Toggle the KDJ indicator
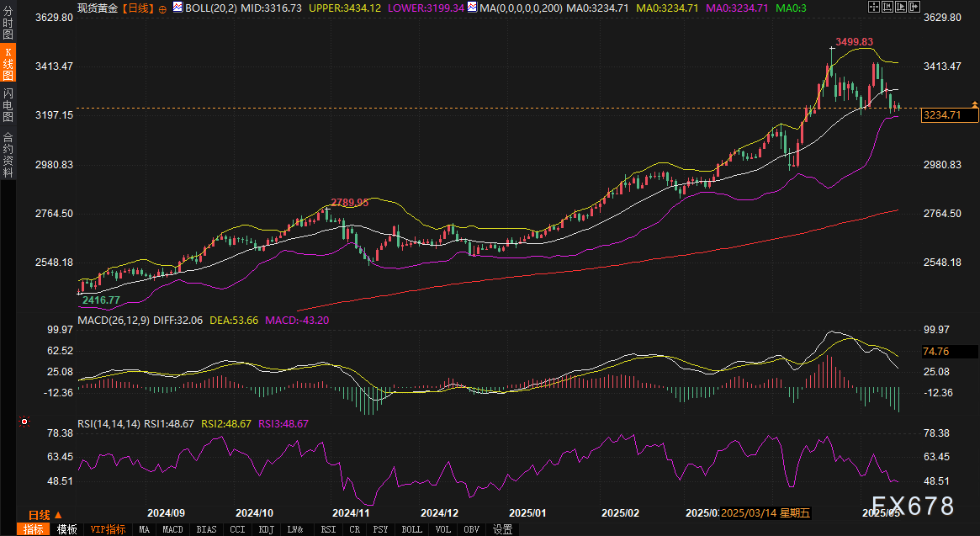This screenshot has width=980, height=536. point(266,529)
